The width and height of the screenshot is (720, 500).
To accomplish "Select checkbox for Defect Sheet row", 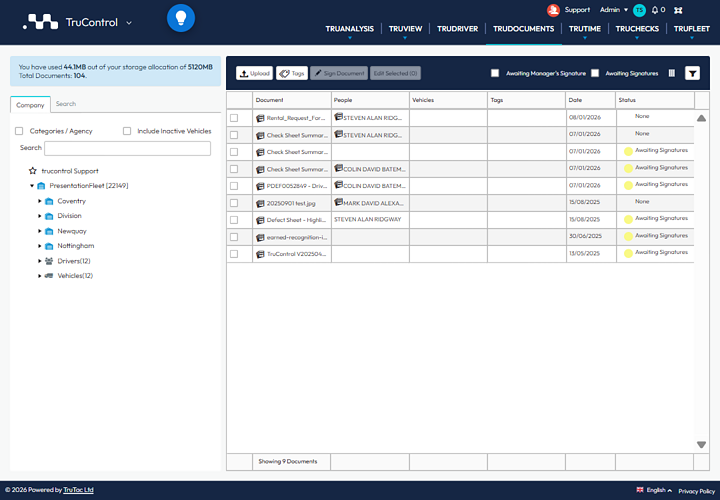I will point(234,220).
